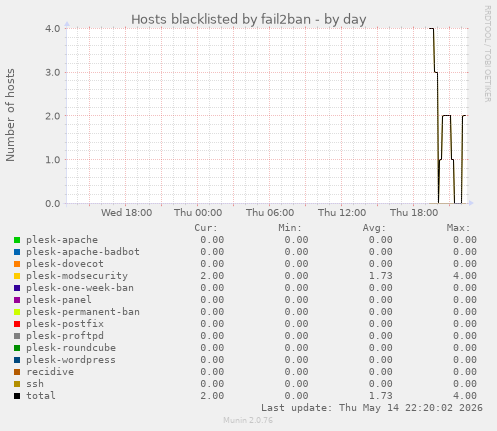
Task: Click the 'Thu 18:00' x-axis label
Action: [414, 213]
